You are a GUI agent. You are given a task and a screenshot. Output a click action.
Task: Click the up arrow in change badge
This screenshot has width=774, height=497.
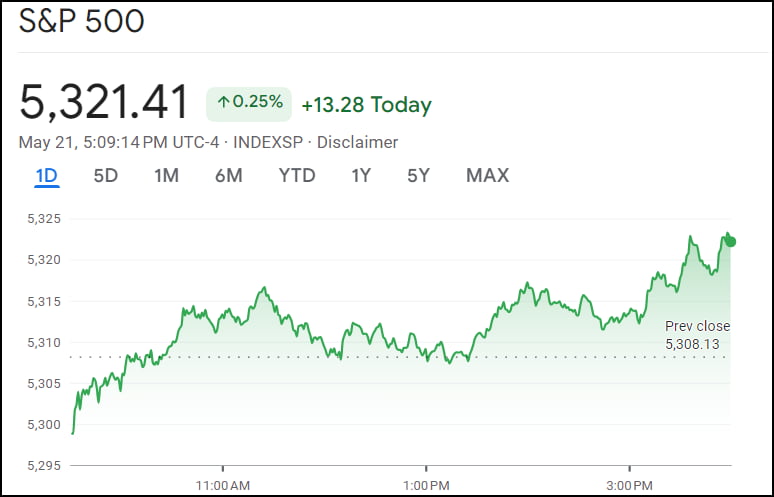point(224,103)
